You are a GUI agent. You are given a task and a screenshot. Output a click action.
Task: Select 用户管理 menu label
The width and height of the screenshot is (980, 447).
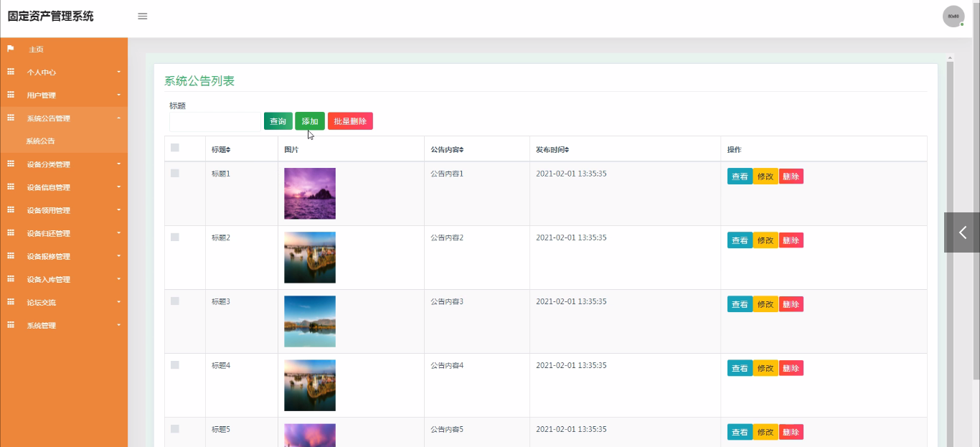click(x=41, y=95)
